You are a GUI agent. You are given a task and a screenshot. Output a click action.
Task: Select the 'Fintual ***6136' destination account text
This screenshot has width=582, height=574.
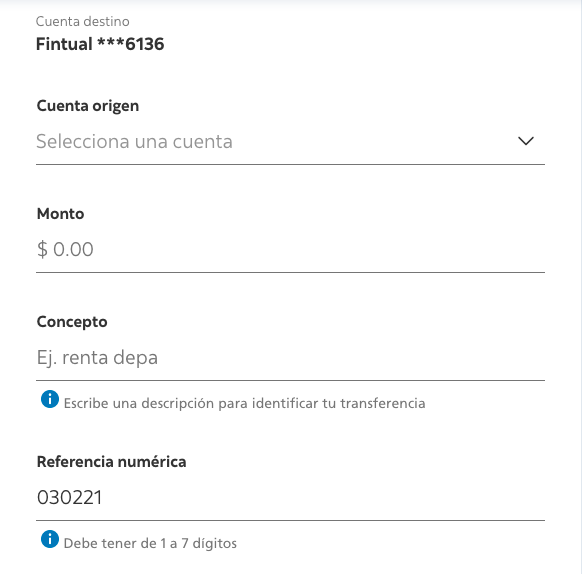tap(100, 44)
